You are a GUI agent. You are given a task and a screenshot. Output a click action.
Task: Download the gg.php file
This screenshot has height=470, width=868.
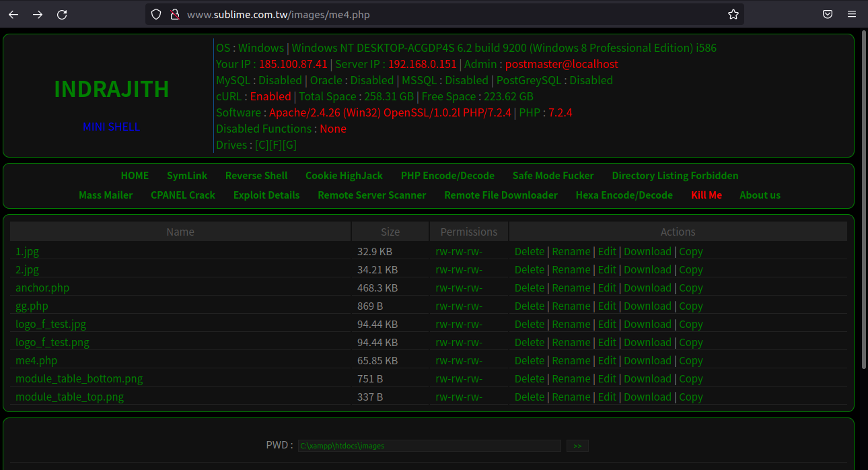(x=647, y=306)
